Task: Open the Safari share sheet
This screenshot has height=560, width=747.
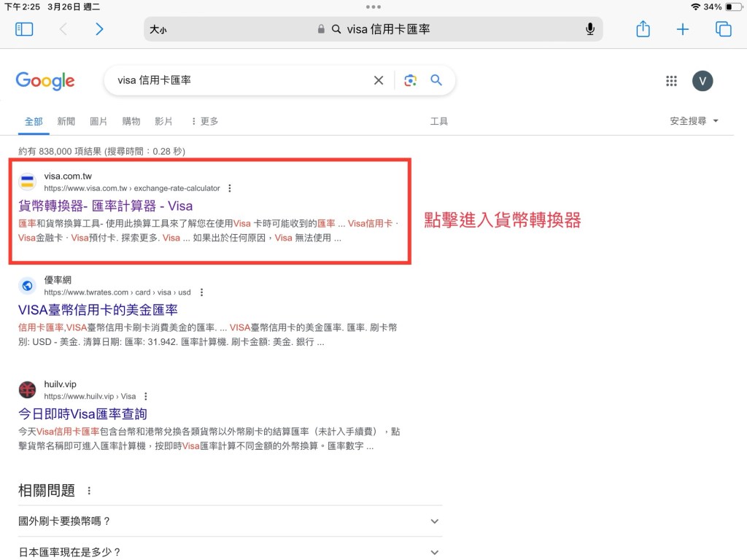Action: tap(643, 29)
